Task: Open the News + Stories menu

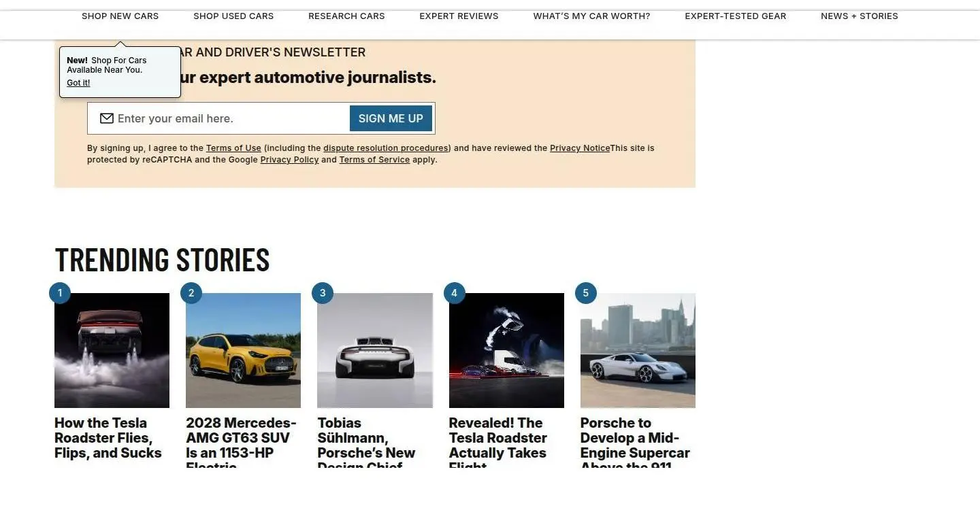Action: click(x=860, y=16)
